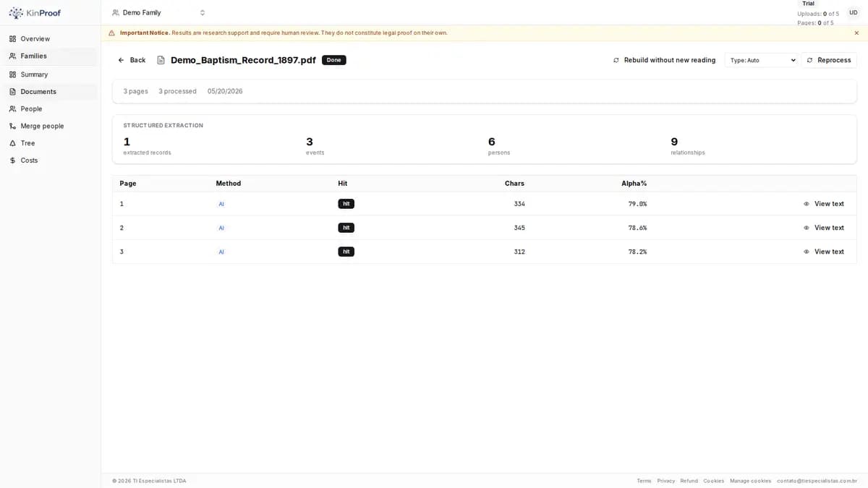Click the AI method badge for page 2
This screenshot has height=488, width=868.
(221, 228)
